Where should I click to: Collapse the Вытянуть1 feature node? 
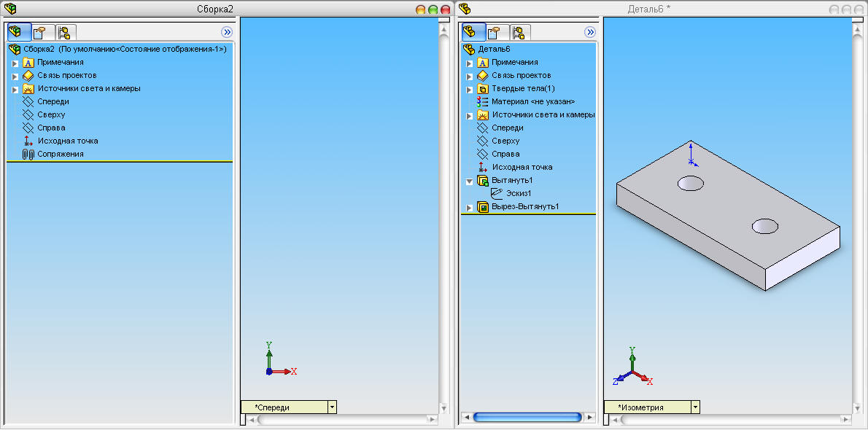470,181
